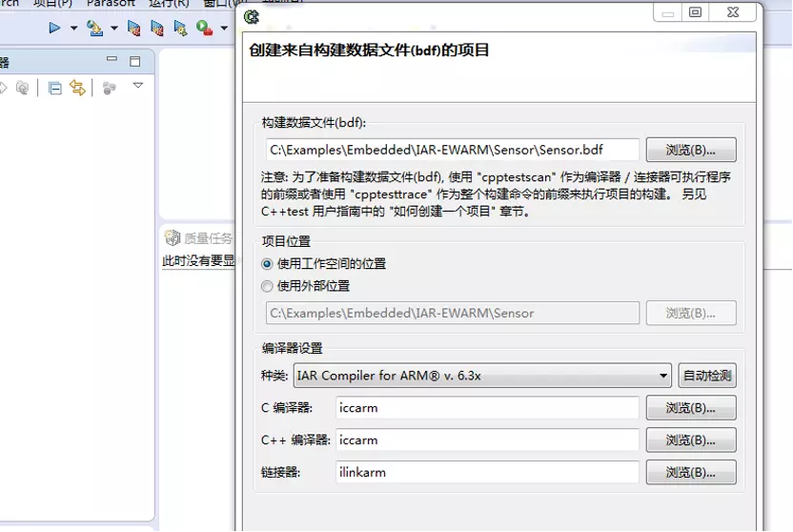Click the gray filters icon in navigator toolbar
Image resolution: width=793 pixels, height=532 pixels.
click(109, 89)
